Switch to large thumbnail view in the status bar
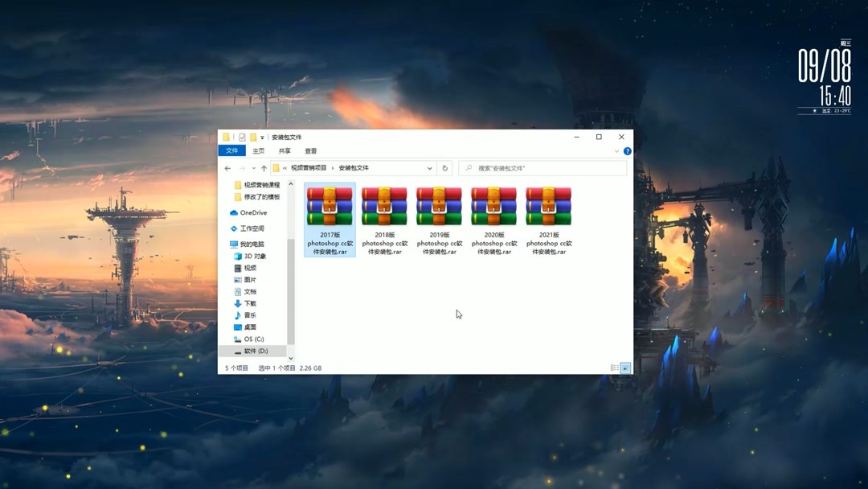 pos(625,367)
